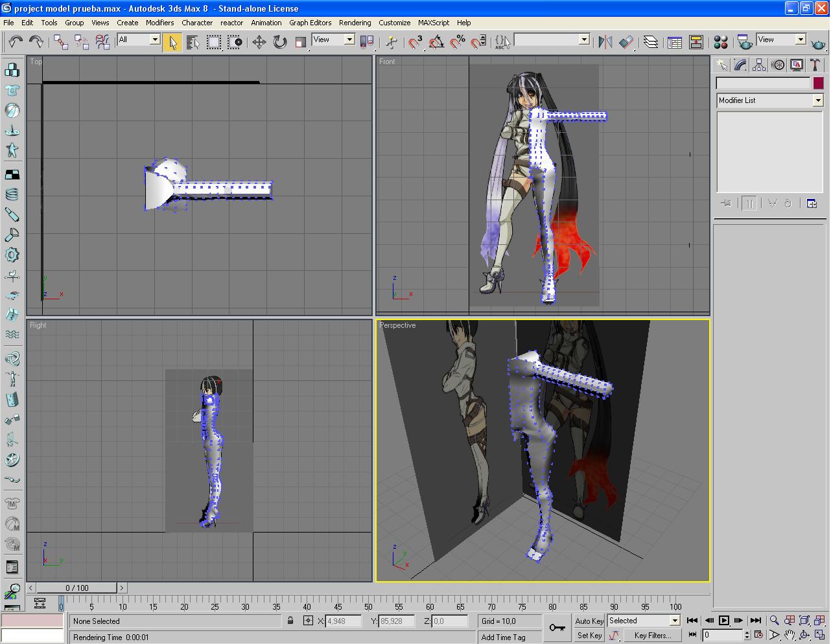Toggle 3D Snaps on toolbar
Image resolution: width=831 pixels, height=644 pixels.
point(415,42)
